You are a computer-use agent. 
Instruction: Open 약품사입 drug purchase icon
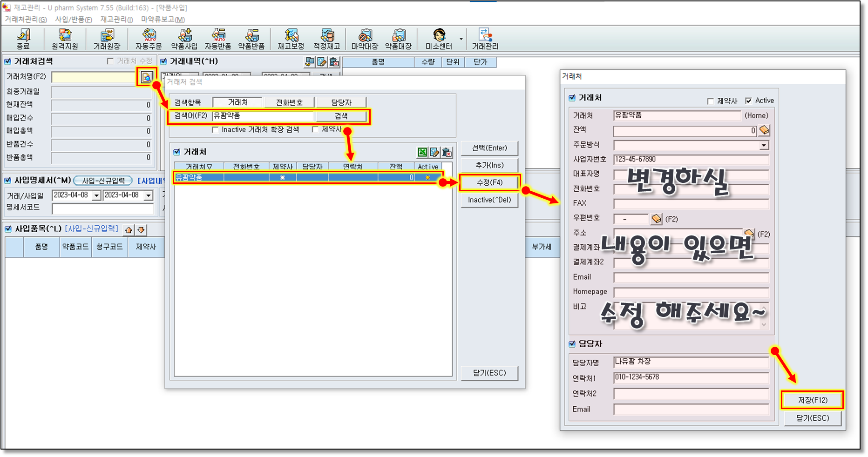pyautogui.click(x=184, y=39)
